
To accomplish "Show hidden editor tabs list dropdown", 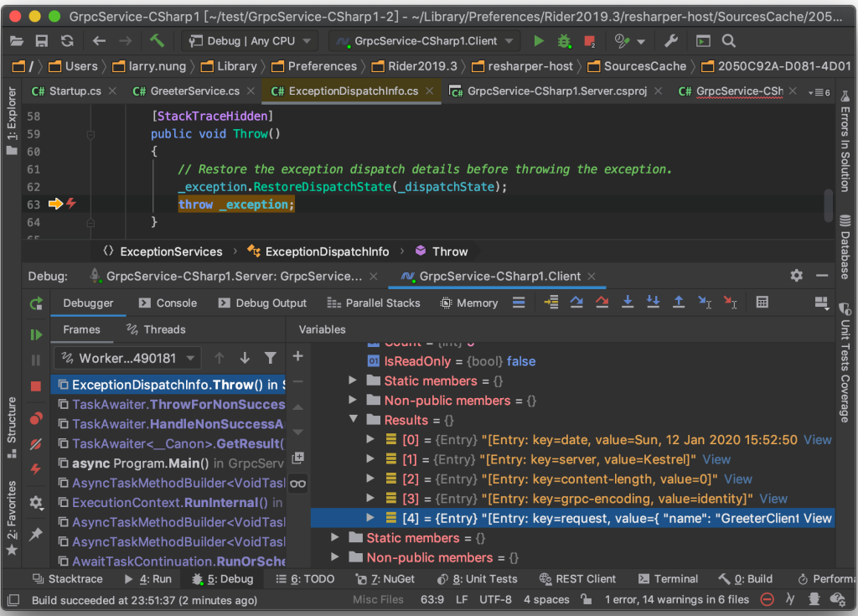I will click(819, 92).
